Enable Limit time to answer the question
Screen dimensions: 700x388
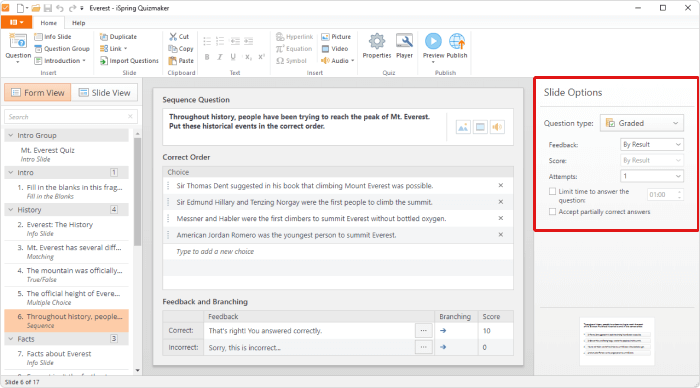(x=552, y=192)
